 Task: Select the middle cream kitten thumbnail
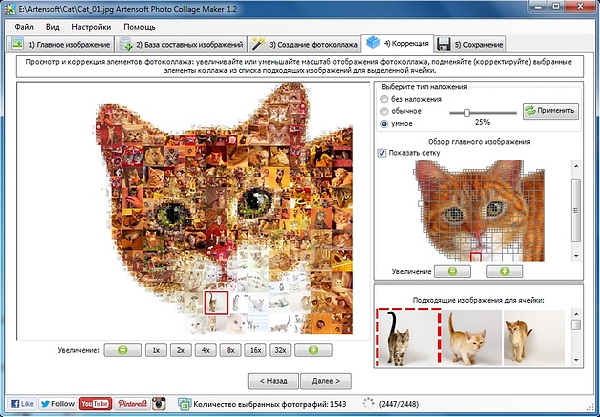pyautogui.click(x=472, y=337)
